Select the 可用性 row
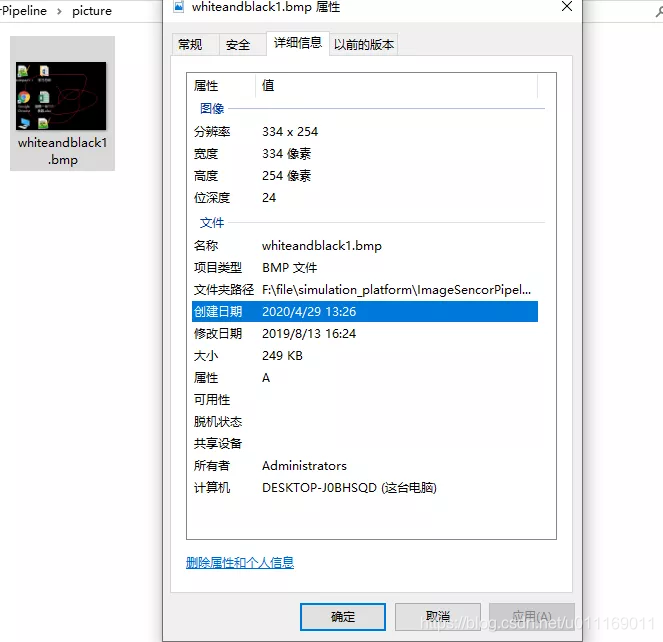 pyautogui.click(x=365, y=400)
